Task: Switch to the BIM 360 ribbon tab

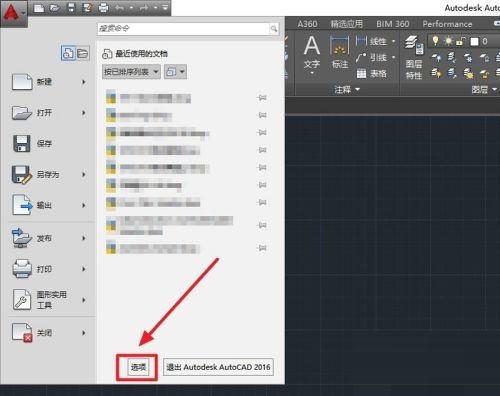Action: pos(392,24)
